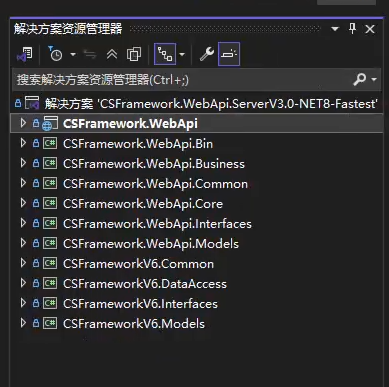Select the CSFrameworkV6.Models label
This screenshot has width=389, height=387.
pos(134,324)
